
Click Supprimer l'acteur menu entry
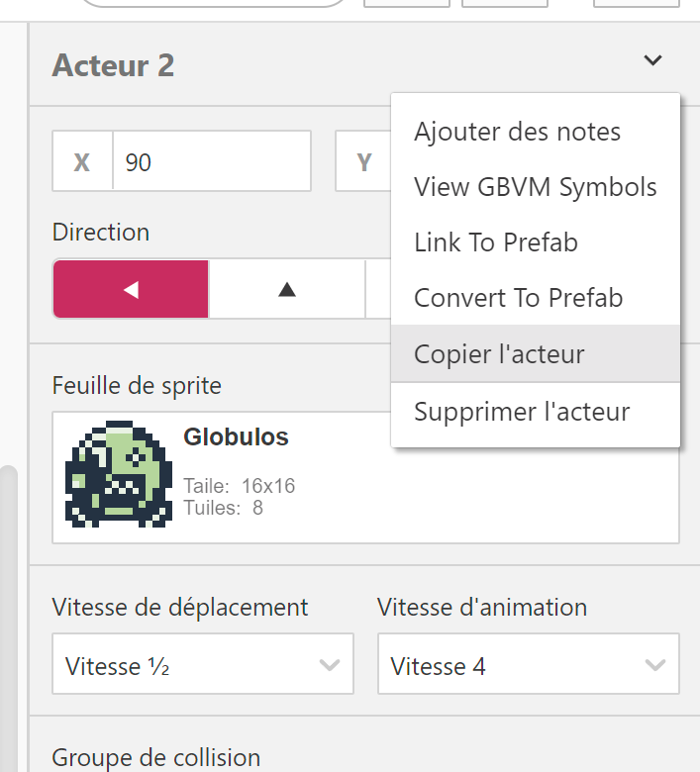coord(522,411)
